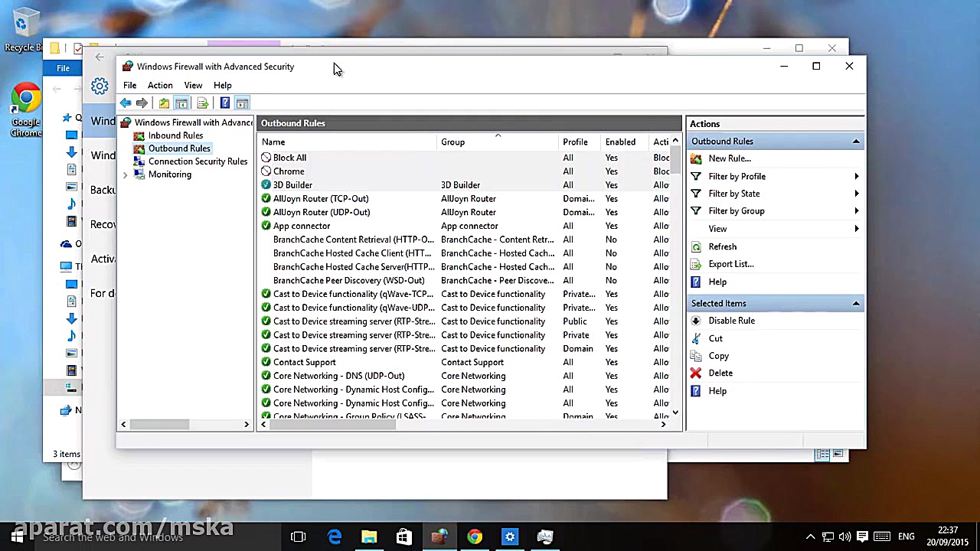The width and height of the screenshot is (980, 551).
Task: Collapse the Selected Items actions section
Action: (856, 304)
